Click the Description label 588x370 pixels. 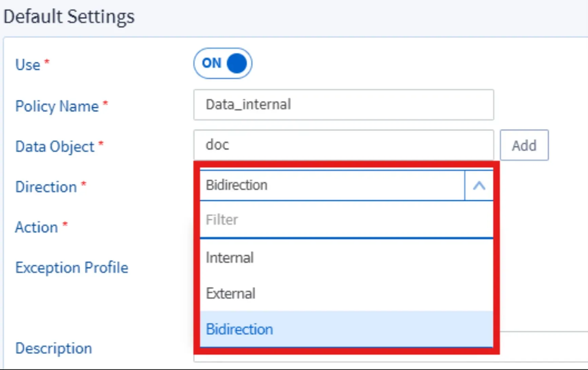click(x=54, y=348)
